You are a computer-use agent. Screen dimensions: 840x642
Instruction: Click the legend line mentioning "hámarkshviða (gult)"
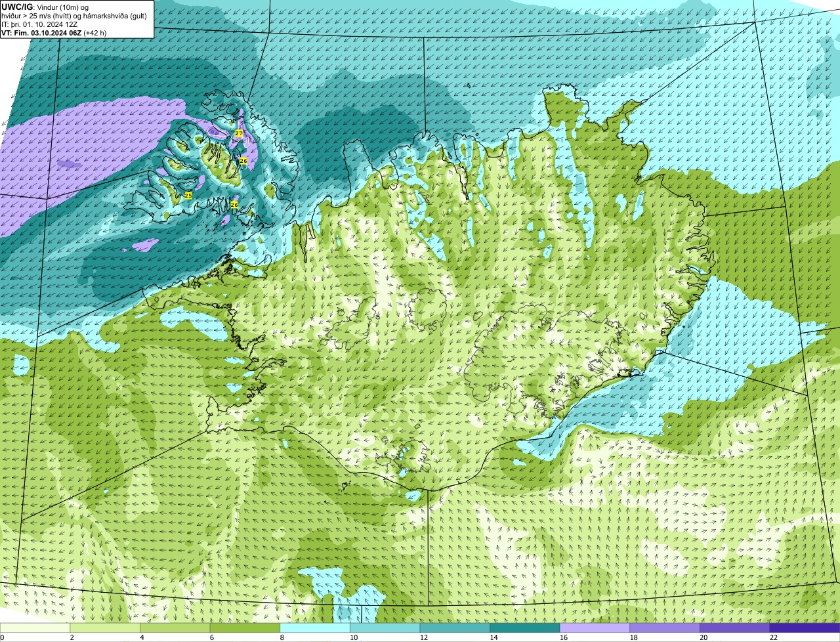(74, 15)
